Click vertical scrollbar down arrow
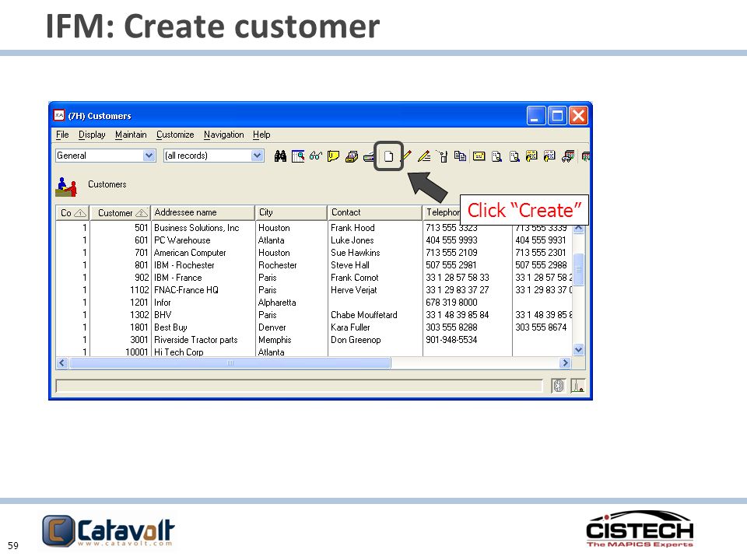 (x=578, y=350)
